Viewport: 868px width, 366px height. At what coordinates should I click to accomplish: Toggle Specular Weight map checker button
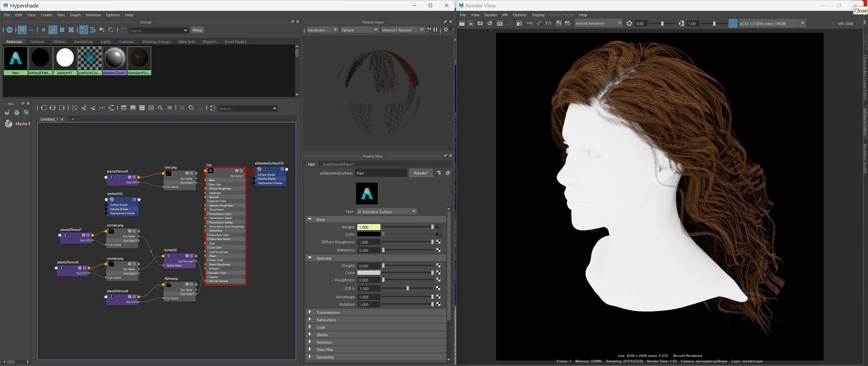point(438,266)
